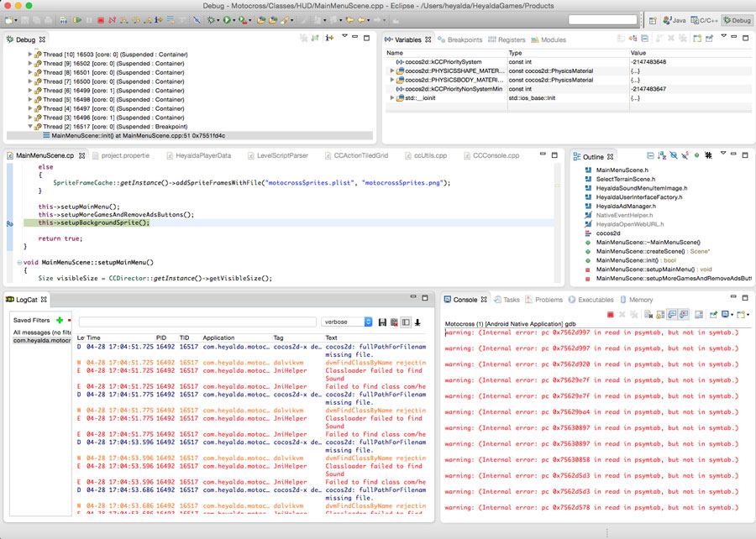
Task: Select com.heyalda.motocr saved filter
Action: pyautogui.click(x=41, y=341)
